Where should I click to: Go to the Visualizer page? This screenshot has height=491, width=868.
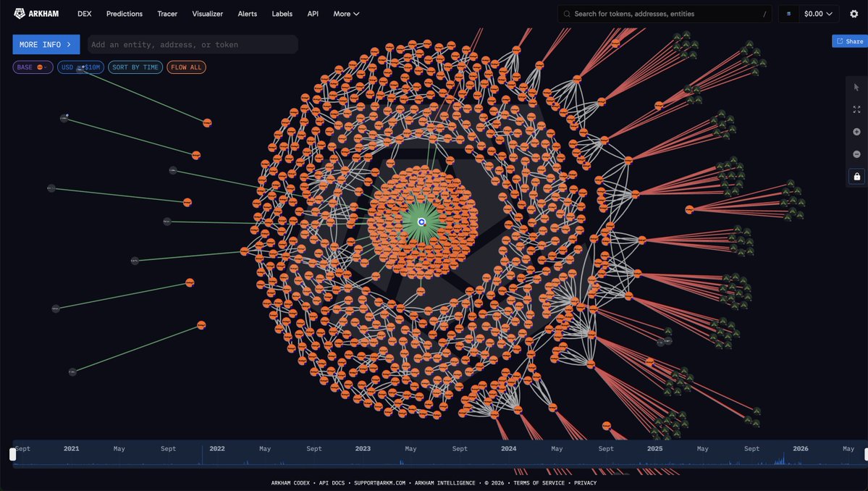tap(208, 14)
